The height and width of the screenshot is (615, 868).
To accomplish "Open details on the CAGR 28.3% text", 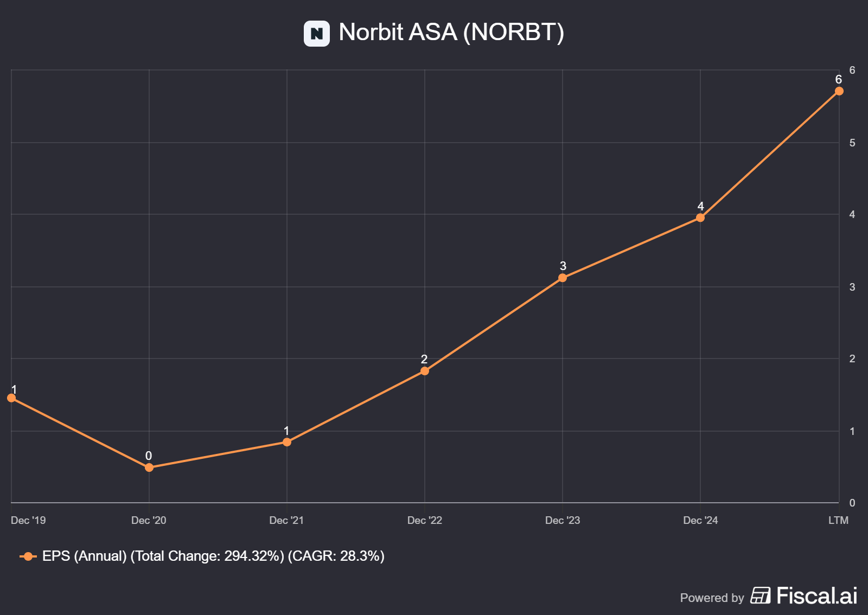I will click(x=337, y=556).
